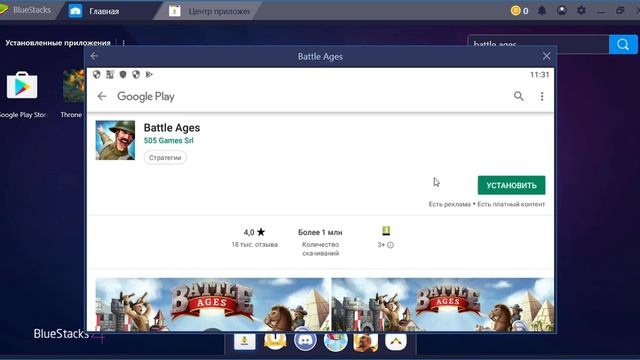Open the globe icon in dock
The image size is (640, 360).
[336, 341]
